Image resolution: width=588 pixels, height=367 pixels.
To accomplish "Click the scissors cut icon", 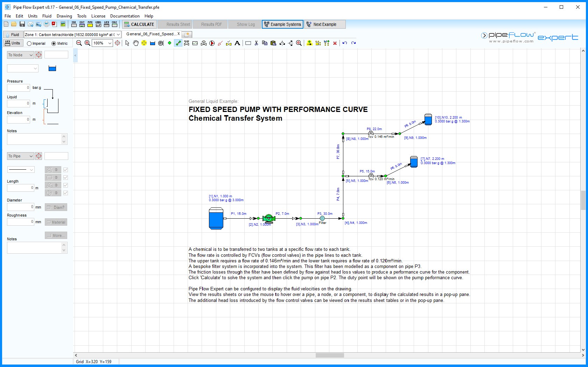I will click(x=257, y=43).
